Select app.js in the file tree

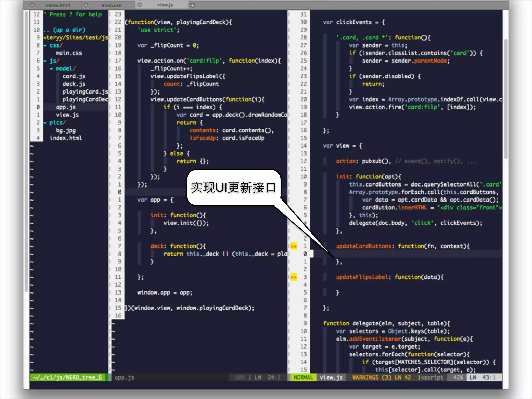click(x=66, y=107)
